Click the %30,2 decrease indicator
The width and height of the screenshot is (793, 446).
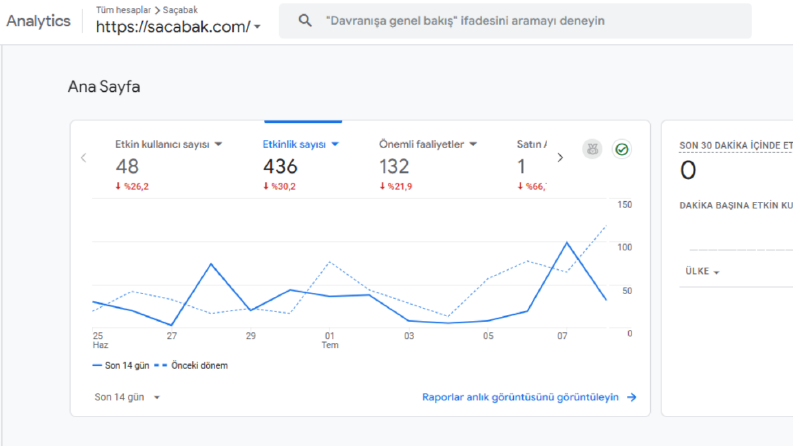[x=279, y=187]
